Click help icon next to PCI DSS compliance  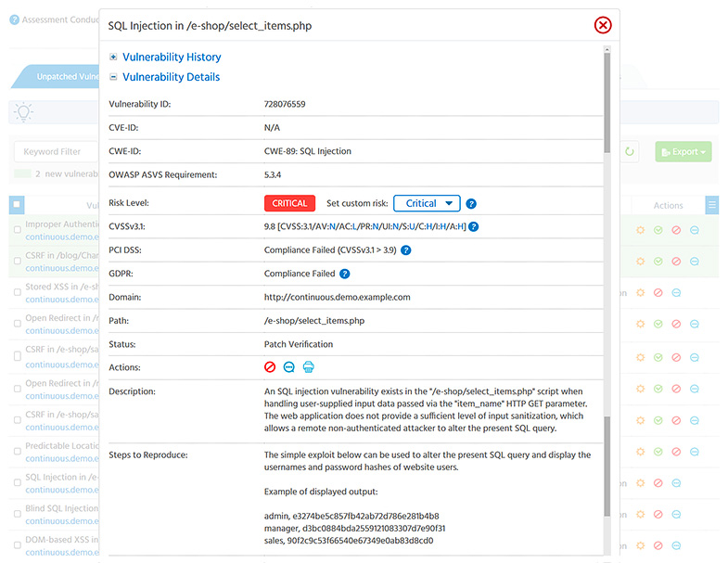[x=406, y=250]
